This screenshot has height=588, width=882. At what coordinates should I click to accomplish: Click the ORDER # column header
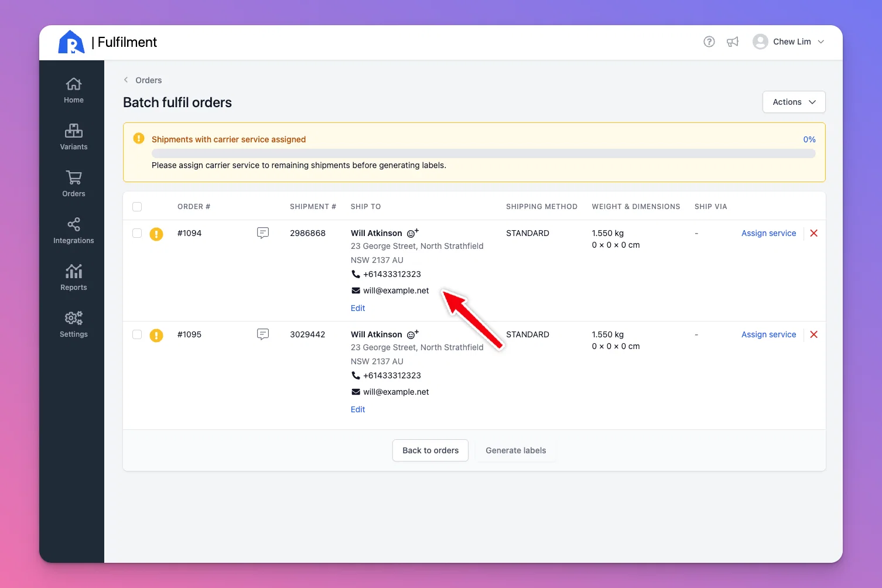click(194, 207)
